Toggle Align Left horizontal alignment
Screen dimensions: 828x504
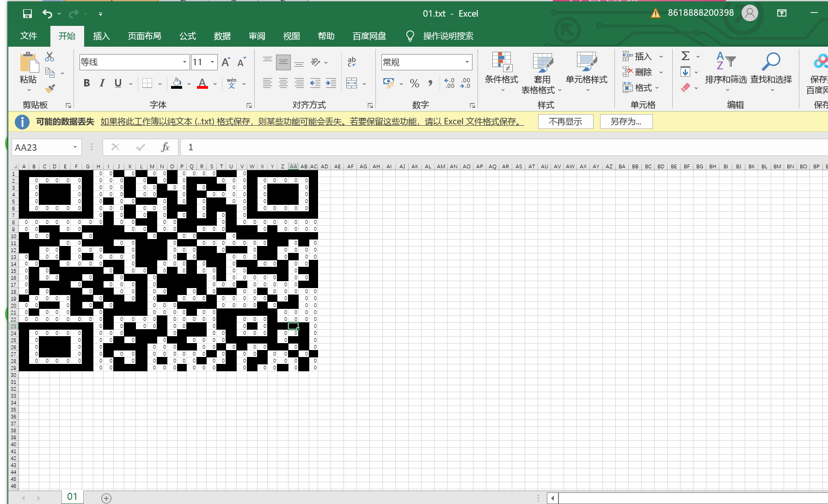point(268,83)
